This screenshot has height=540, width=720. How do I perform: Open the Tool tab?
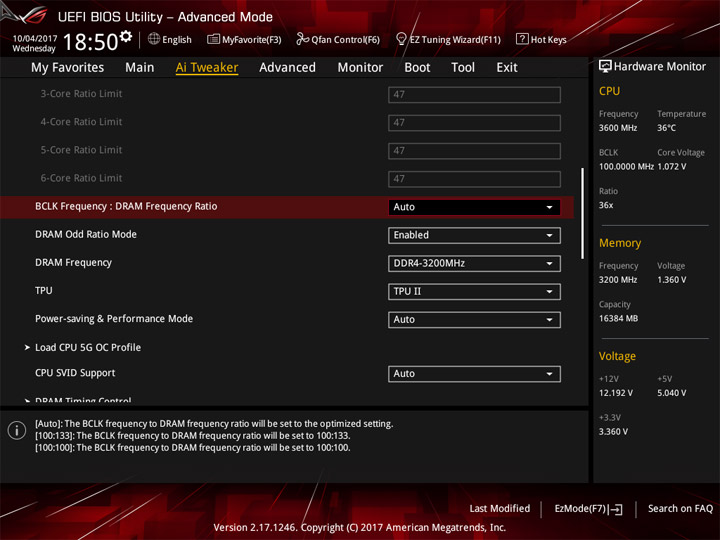[463, 68]
